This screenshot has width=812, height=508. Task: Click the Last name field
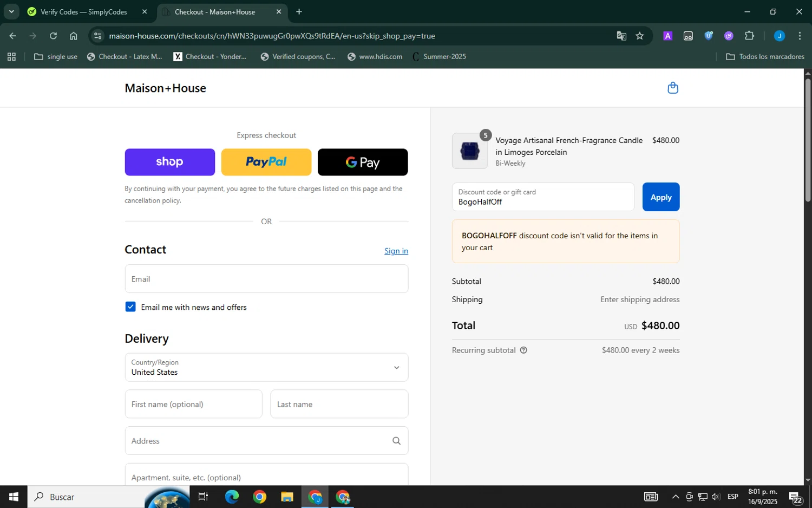339,404
